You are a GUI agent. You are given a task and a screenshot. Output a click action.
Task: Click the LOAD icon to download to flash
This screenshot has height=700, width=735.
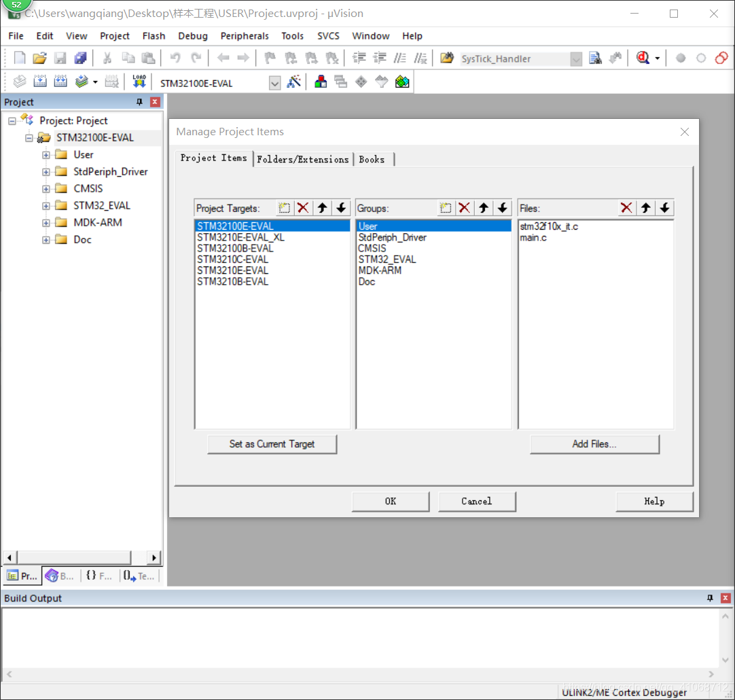coord(139,81)
